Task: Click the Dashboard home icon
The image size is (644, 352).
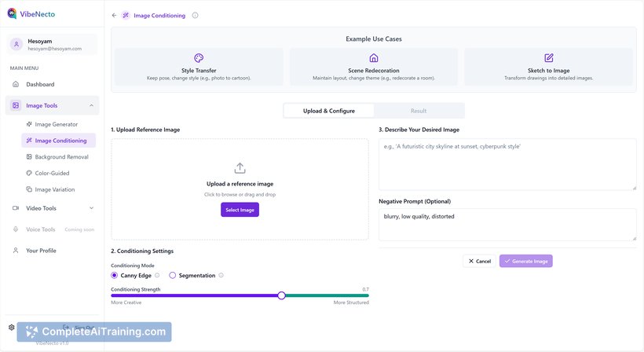Action: [16, 84]
